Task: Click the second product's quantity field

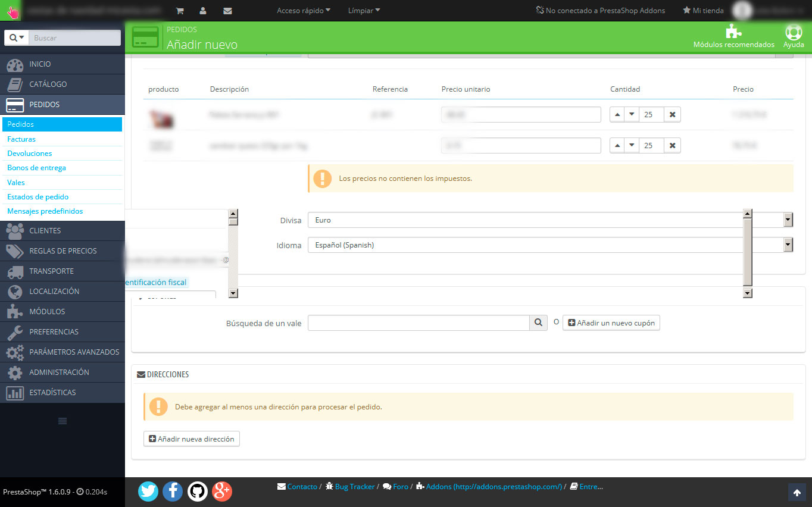Action: [x=651, y=146]
